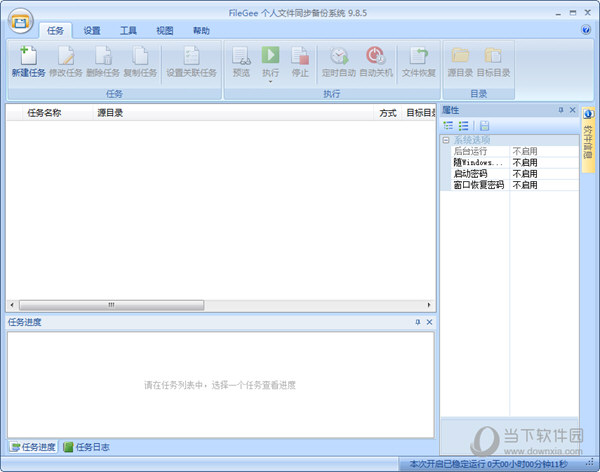Sort by 目标目录 column header

(x=419, y=113)
